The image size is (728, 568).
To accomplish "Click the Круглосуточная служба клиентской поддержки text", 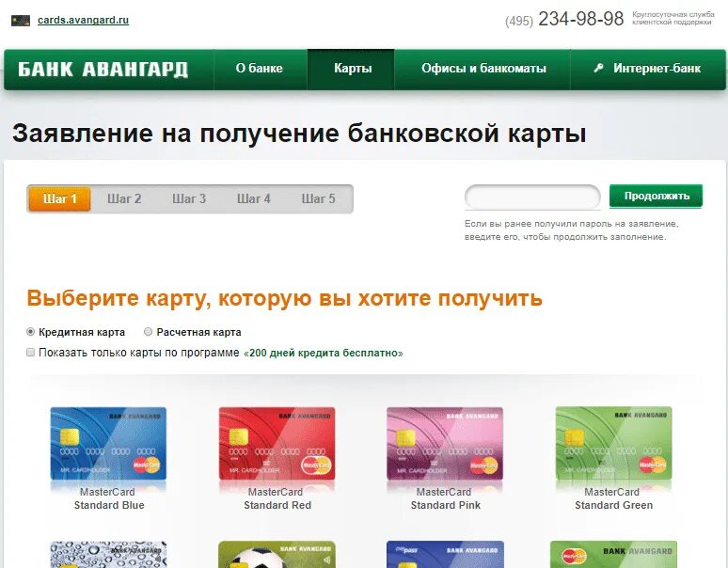I will coord(673,19).
